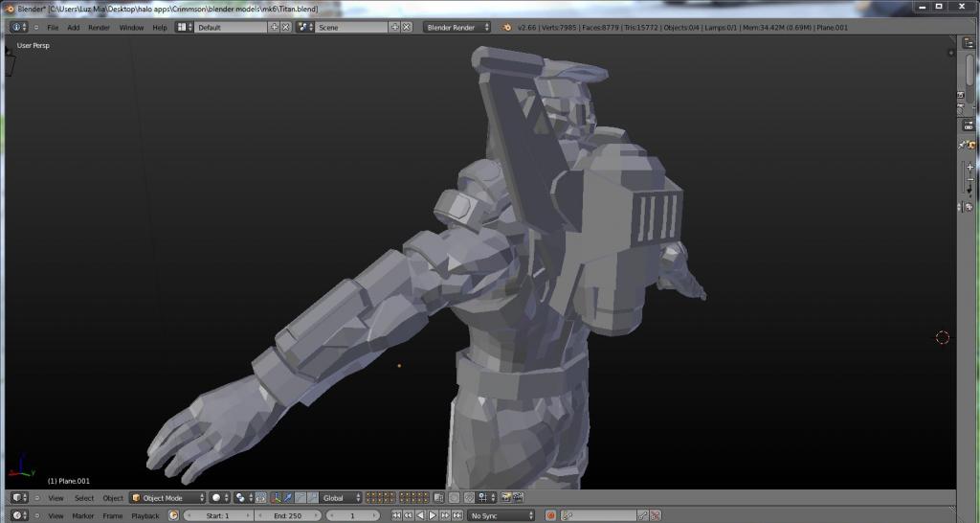Screen dimensions: 980x523
Task: Open the Global transform orientation dropdown
Action: (341, 498)
